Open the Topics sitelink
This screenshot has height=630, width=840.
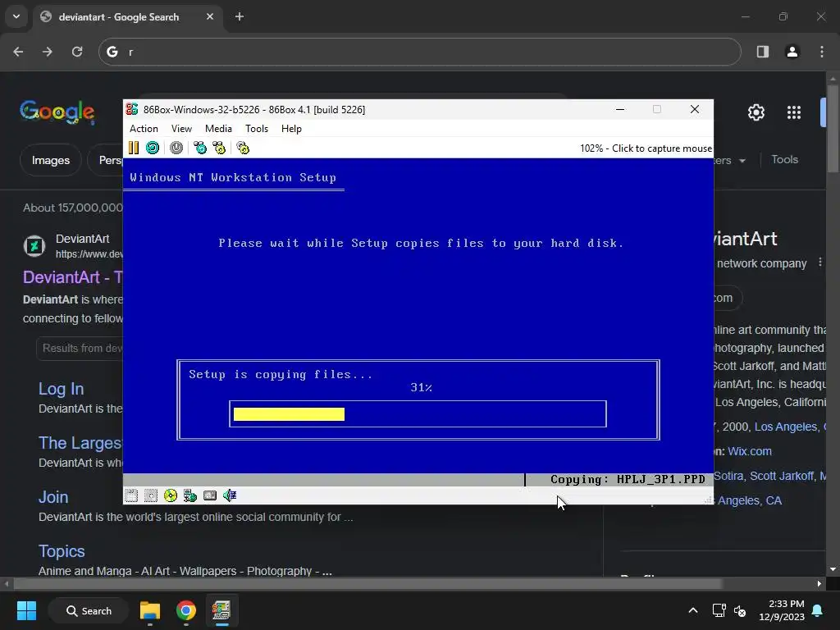pyautogui.click(x=62, y=551)
